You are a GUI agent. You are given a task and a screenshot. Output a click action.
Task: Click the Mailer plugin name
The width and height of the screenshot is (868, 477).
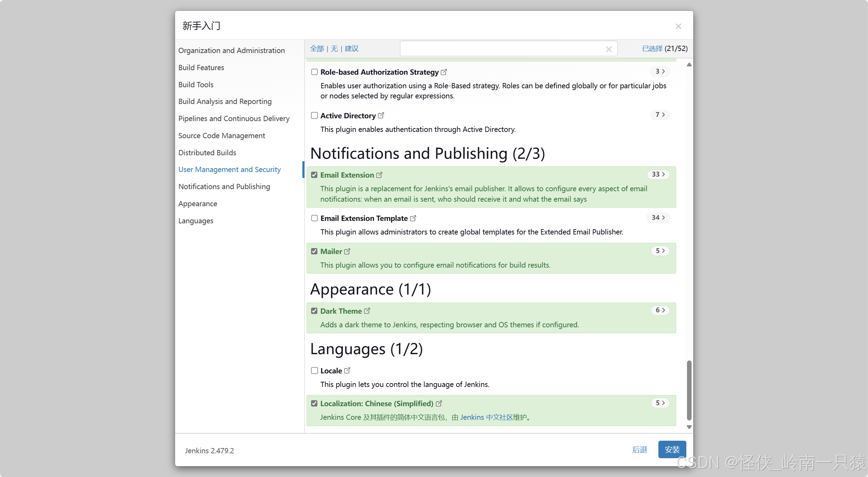tap(331, 252)
